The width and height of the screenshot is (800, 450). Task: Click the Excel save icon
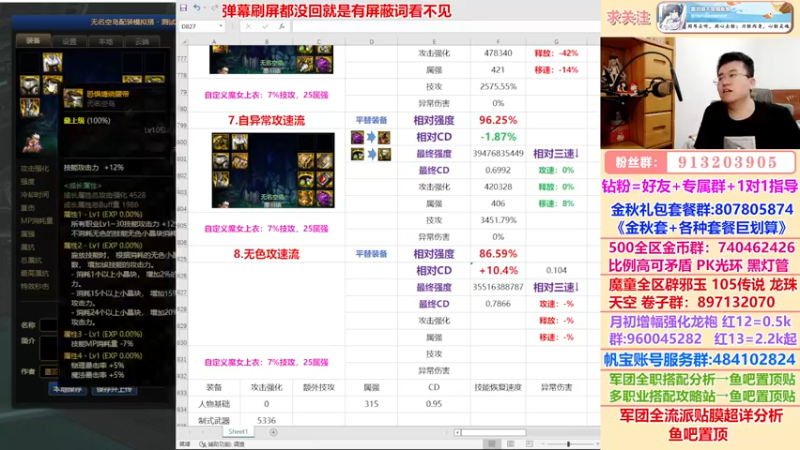click(183, 8)
